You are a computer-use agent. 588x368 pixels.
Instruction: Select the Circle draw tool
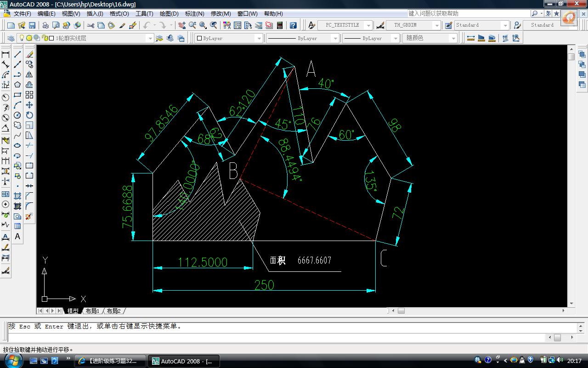(x=17, y=115)
